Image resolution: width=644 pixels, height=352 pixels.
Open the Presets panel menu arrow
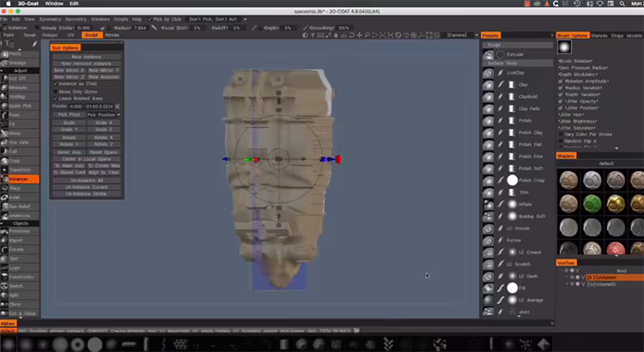point(551,36)
